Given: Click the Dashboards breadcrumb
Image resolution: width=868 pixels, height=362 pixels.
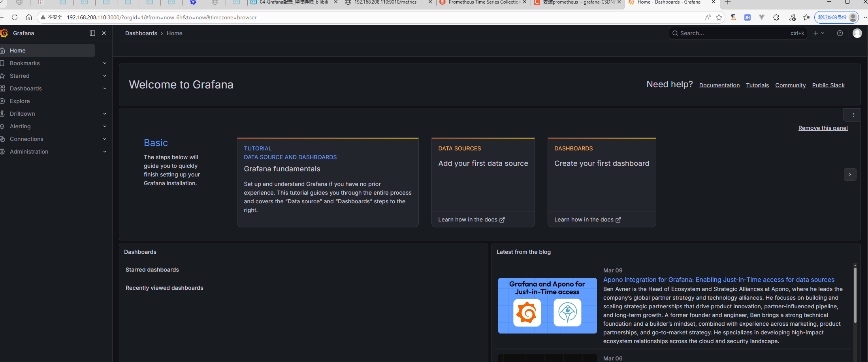Looking at the screenshot, I should point(141,33).
